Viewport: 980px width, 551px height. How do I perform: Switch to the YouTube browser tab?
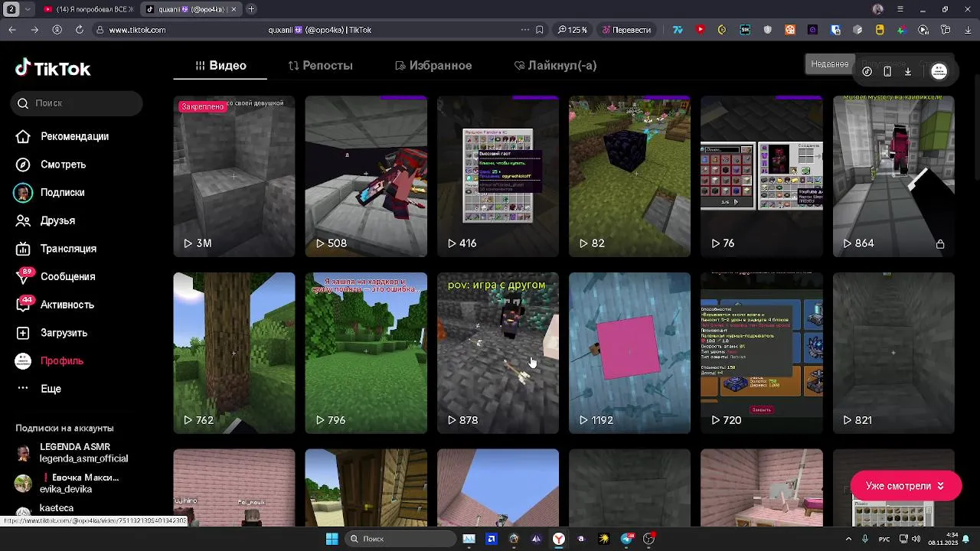coord(88,9)
